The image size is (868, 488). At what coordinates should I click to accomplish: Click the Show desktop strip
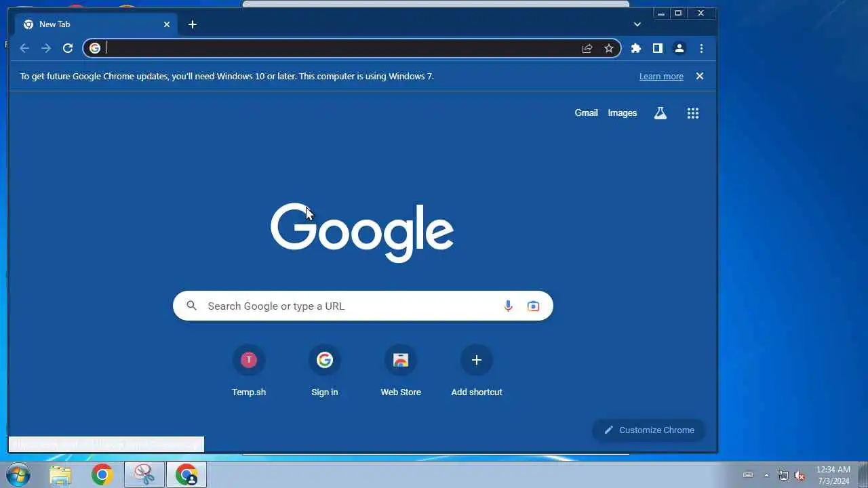coord(863,475)
